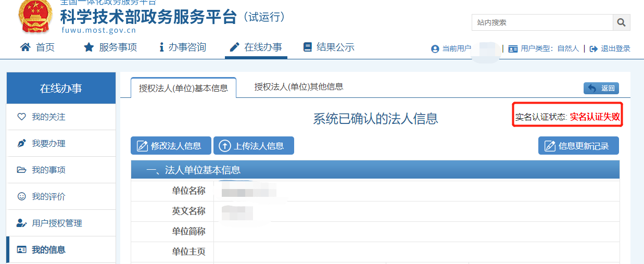Screen dimensions: 644x264
Task: Switch to 授权法人(单位)其他信息 tab
Action: click(298, 87)
